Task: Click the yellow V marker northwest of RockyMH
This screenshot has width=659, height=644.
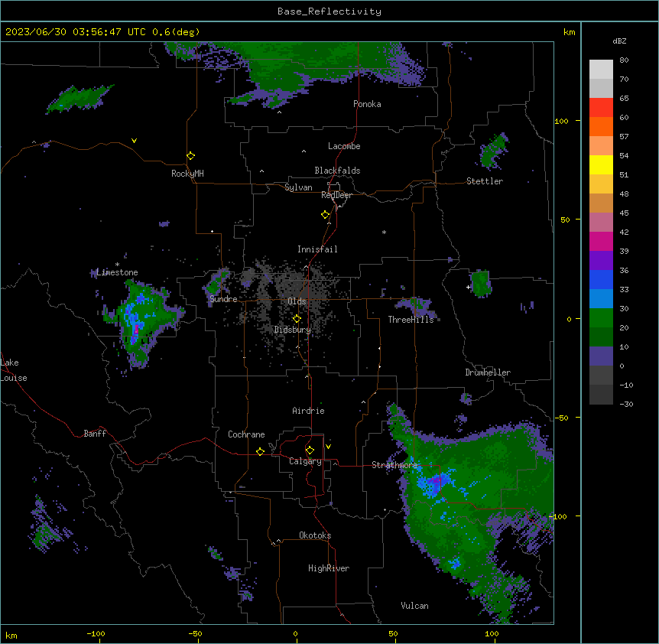Action: point(134,141)
